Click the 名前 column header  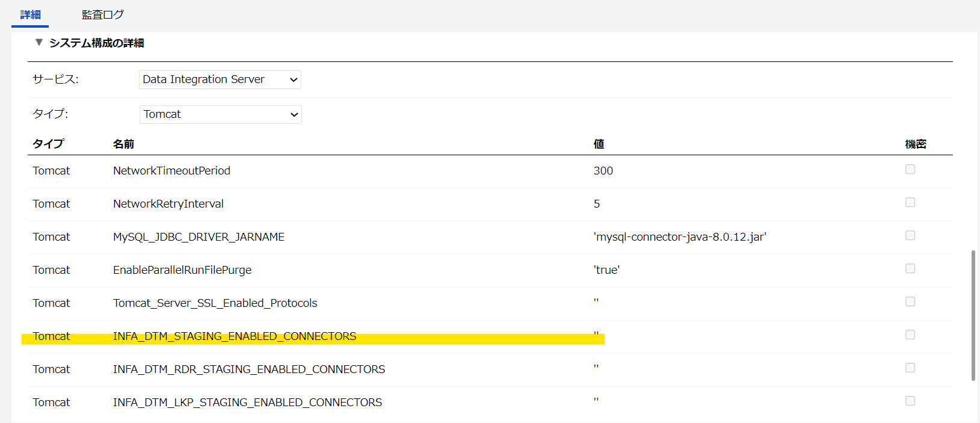(x=123, y=144)
